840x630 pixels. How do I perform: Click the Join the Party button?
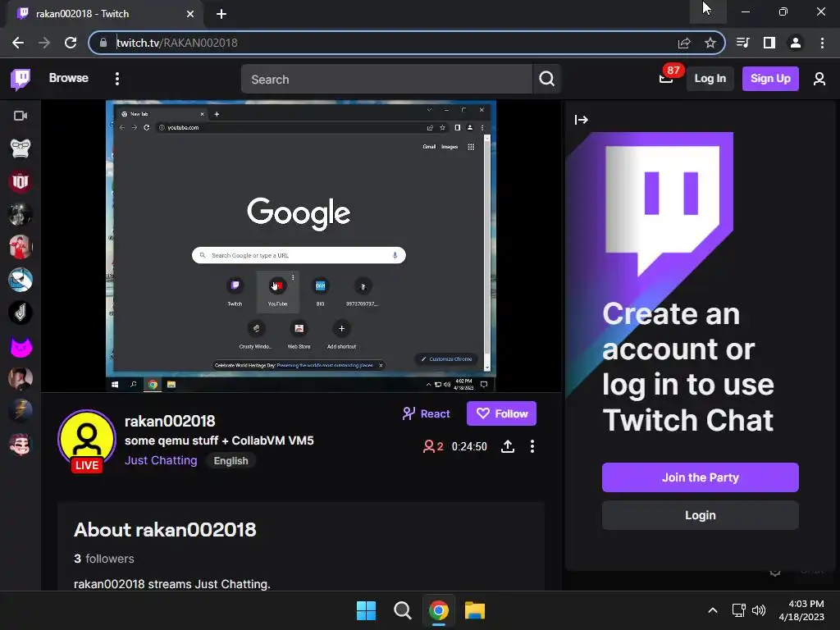coord(701,477)
